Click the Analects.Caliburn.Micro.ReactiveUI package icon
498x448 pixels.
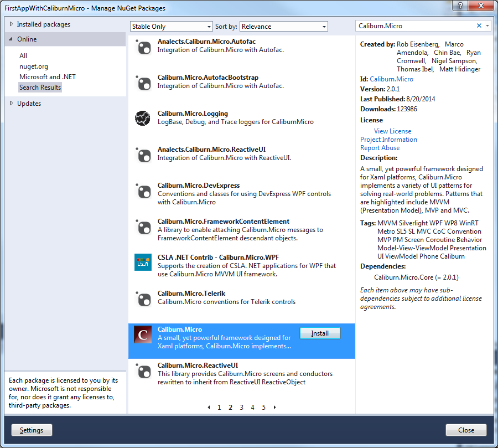[x=143, y=155]
